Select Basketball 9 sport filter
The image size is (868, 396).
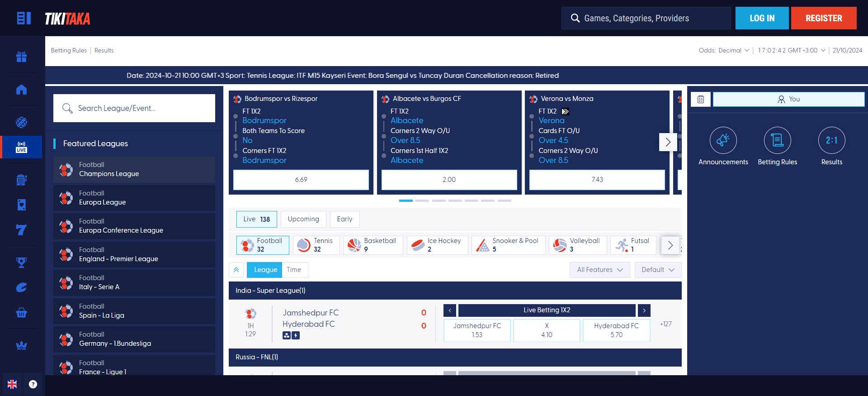click(373, 245)
